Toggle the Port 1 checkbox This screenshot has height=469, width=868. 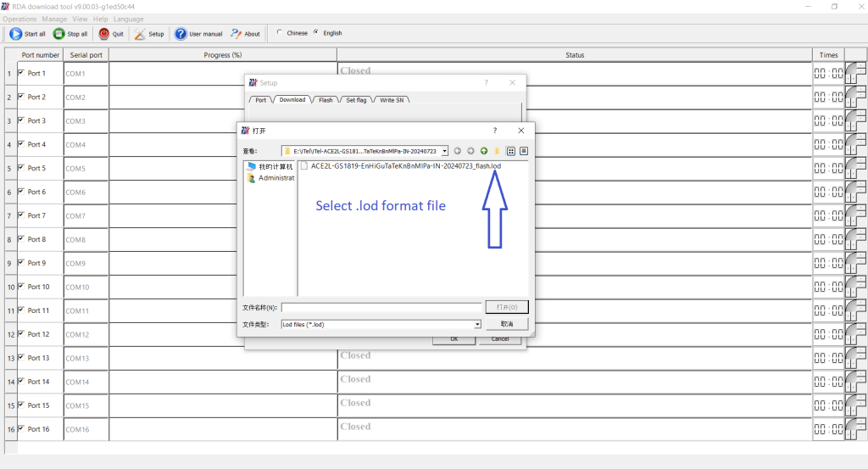[x=21, y=73]
